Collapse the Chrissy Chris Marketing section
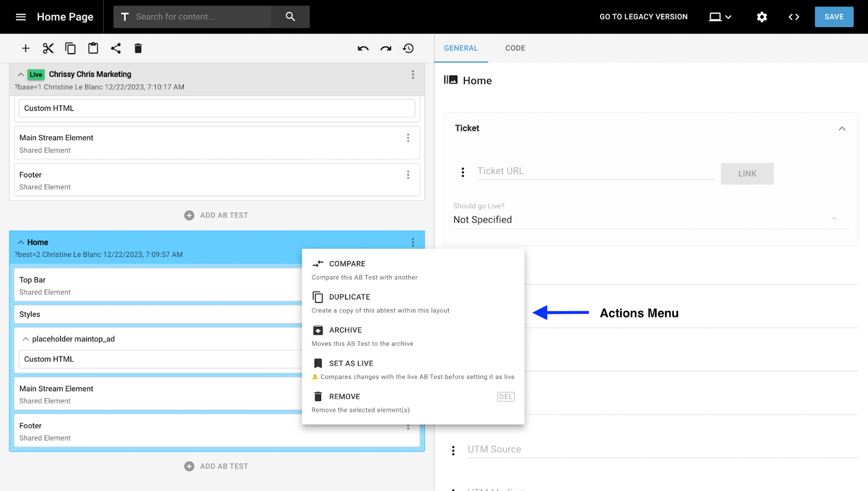Viewport: 868px width, 491px height. pos(20,74)
